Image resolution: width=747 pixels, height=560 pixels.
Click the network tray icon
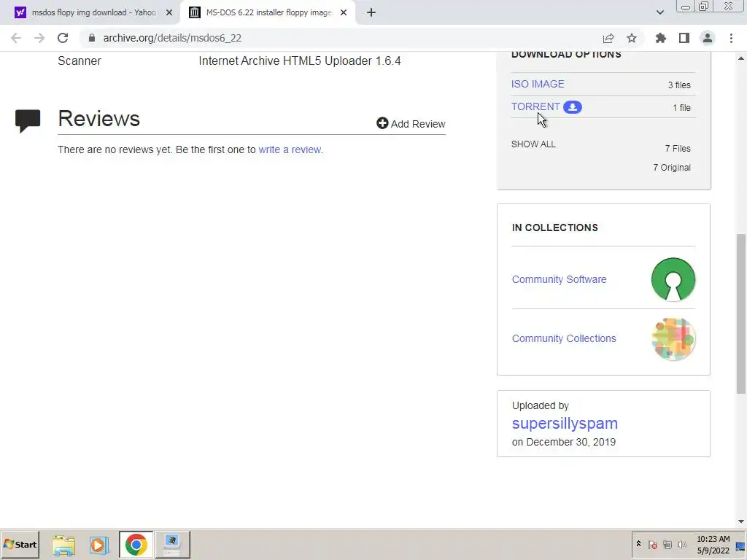667,545
